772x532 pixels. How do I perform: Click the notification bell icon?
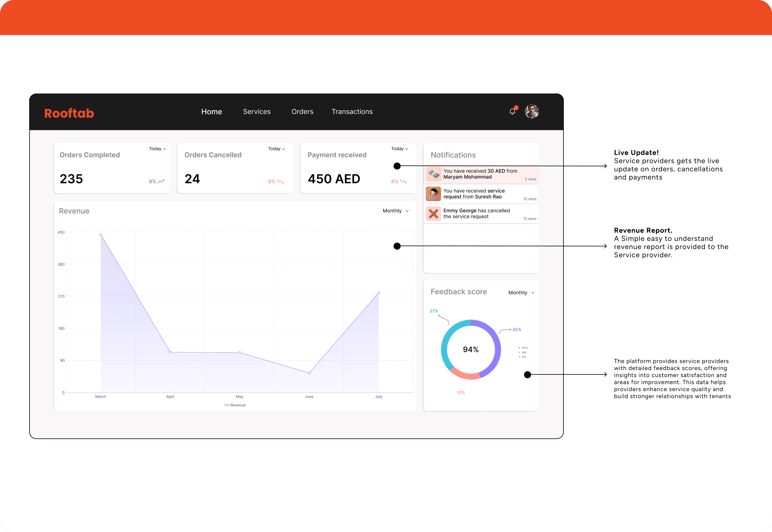click(512, 112)
